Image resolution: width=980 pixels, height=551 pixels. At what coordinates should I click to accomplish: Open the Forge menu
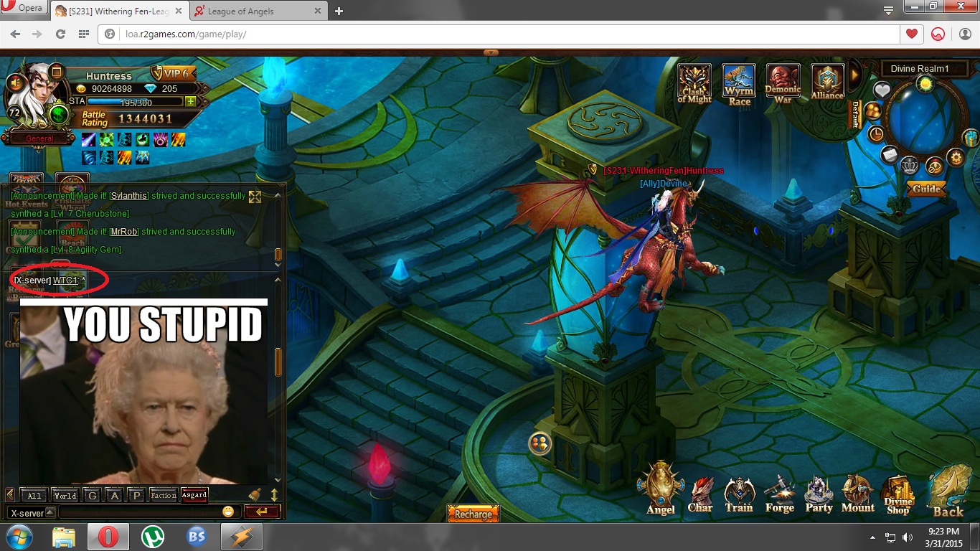779,496
